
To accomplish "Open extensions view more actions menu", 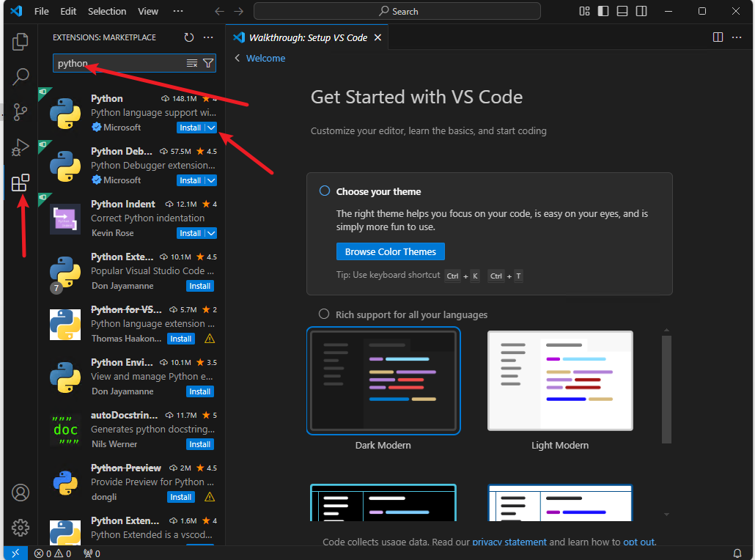I will (x=208, y=37).
